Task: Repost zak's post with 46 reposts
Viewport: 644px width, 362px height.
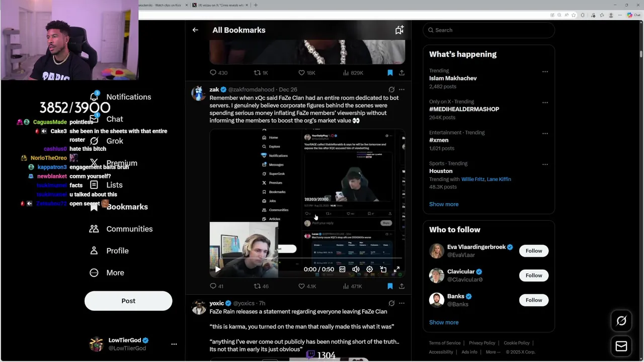Action: (261, 286)
